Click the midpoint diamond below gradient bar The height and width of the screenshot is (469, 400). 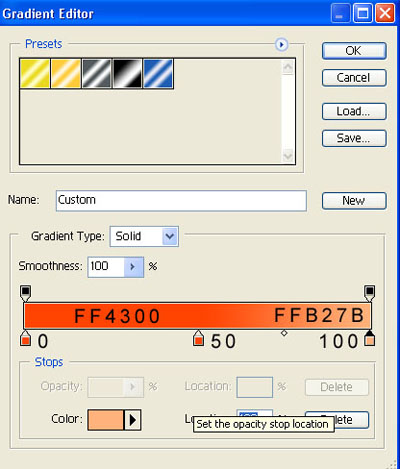tap(284, 333)
